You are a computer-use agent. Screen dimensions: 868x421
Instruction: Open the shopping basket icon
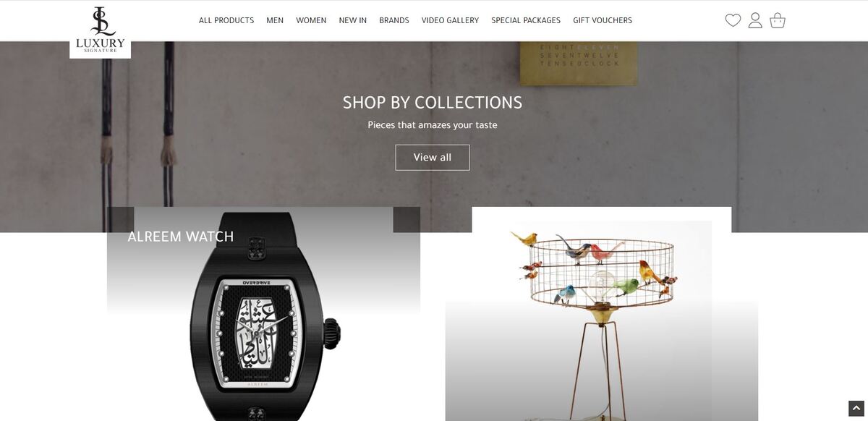(778, 20)
